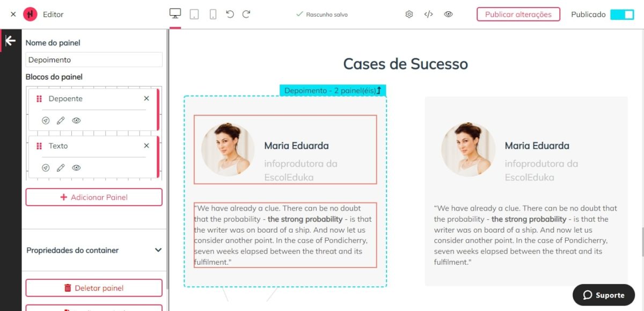Select the name Maria Eduarda in the second panel

point(537,146)
